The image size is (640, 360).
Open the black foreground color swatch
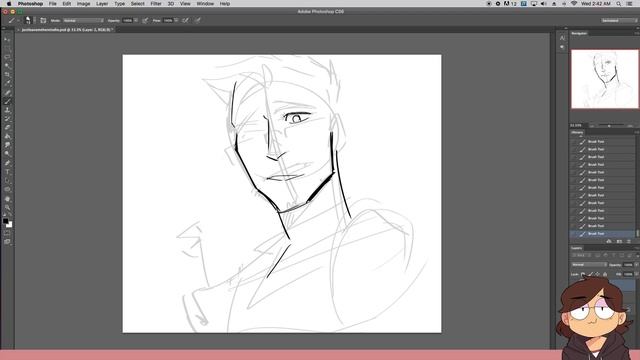(5, 221)
